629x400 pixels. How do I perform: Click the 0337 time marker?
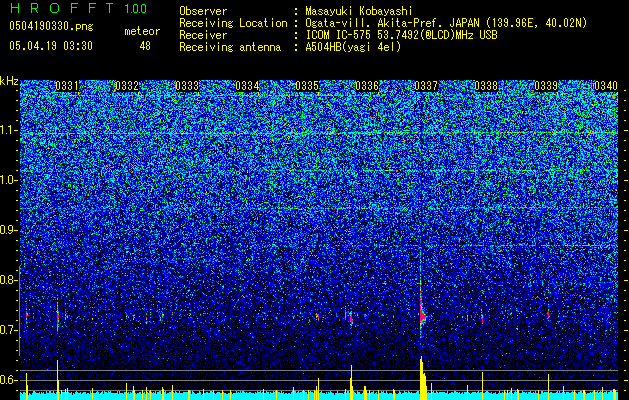[426, 86]
